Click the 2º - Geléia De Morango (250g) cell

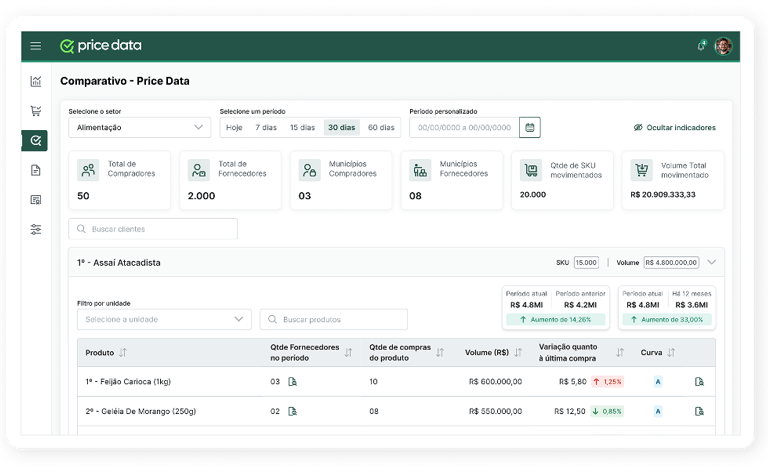pos(141,411)
